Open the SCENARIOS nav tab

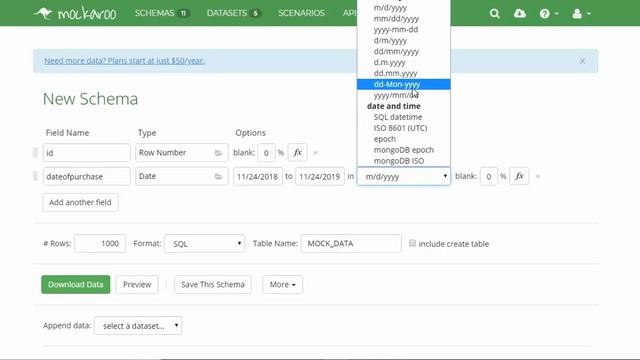(301, 13)
